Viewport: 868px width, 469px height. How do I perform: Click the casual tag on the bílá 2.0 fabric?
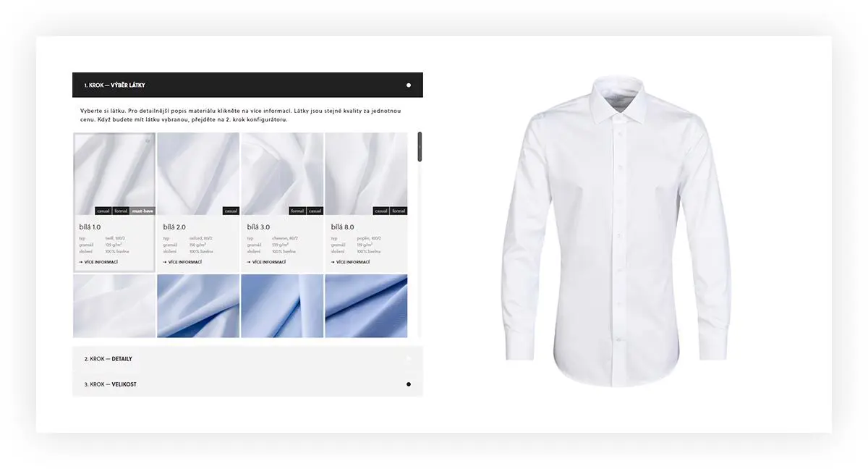pyautogui.click(x=231, y=211)
